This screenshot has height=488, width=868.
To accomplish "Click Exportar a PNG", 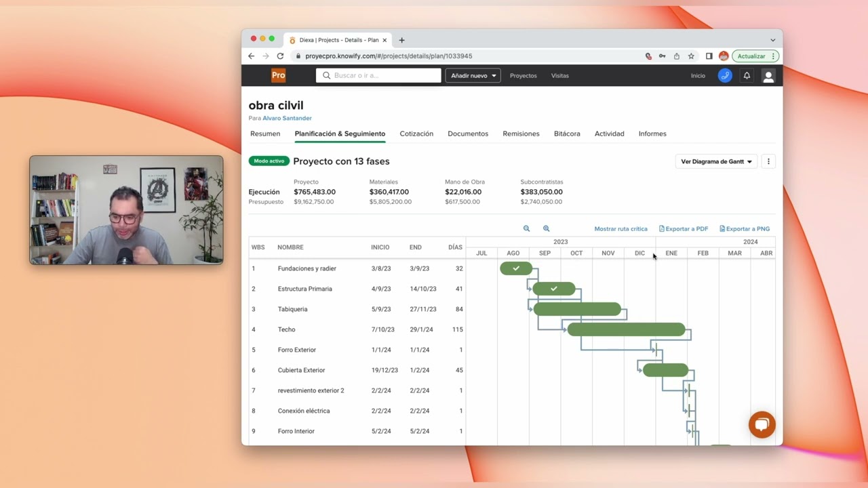I will click(745, 229).
